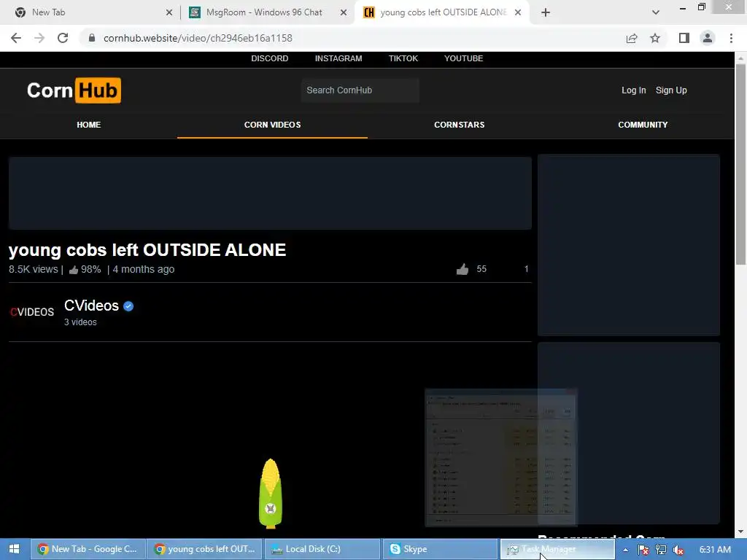
Task: Click the thumbs-up like icon beside 55
Action: click(x=462, y=270)
